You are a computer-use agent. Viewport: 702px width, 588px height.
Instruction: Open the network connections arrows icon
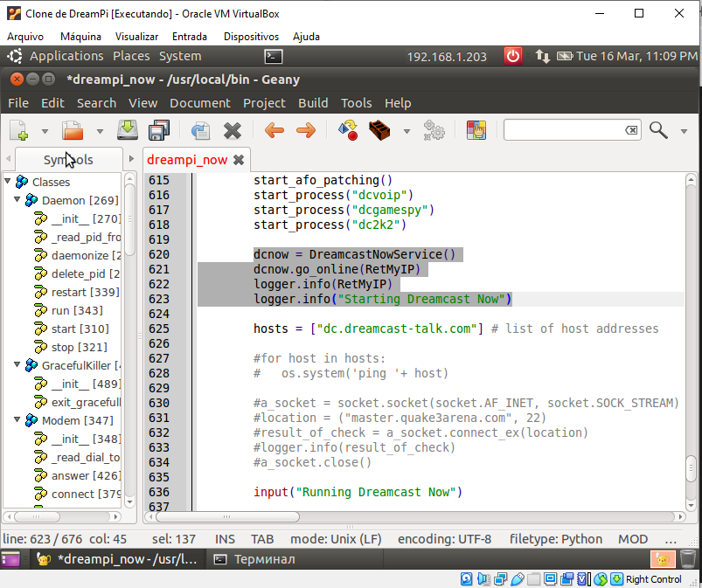pos(542,57)
